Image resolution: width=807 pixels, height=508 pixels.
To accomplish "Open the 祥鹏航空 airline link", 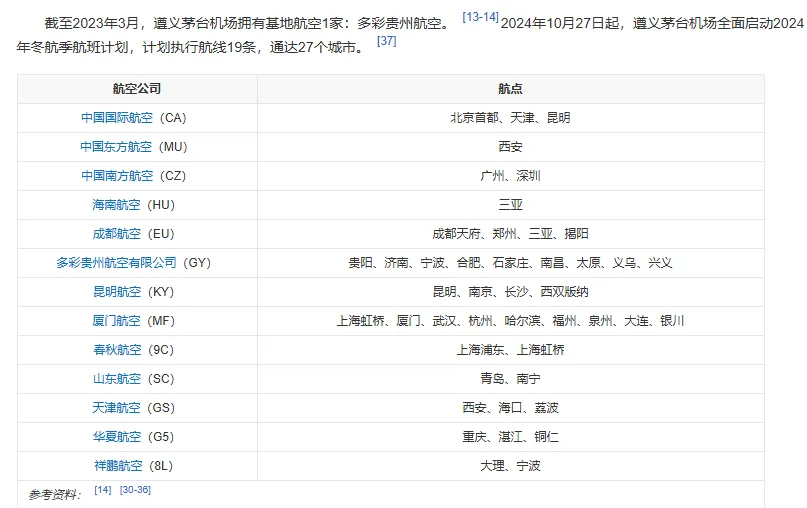I will tap(118, 466).
